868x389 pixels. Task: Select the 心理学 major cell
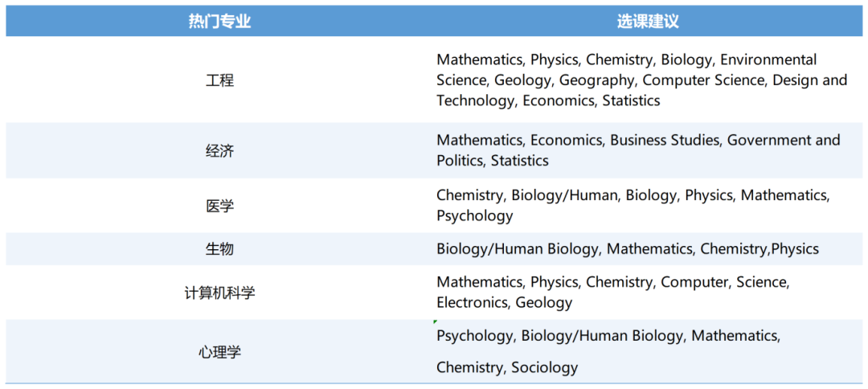tap(219, 351)
